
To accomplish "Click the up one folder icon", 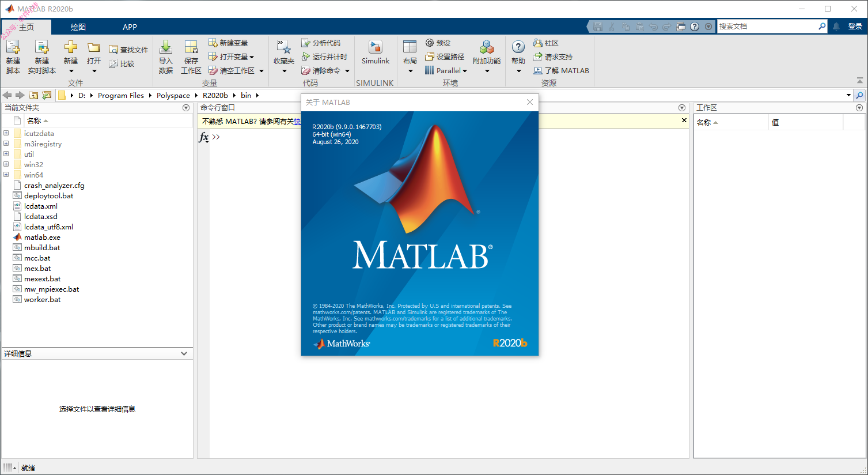I will (33, 95).
